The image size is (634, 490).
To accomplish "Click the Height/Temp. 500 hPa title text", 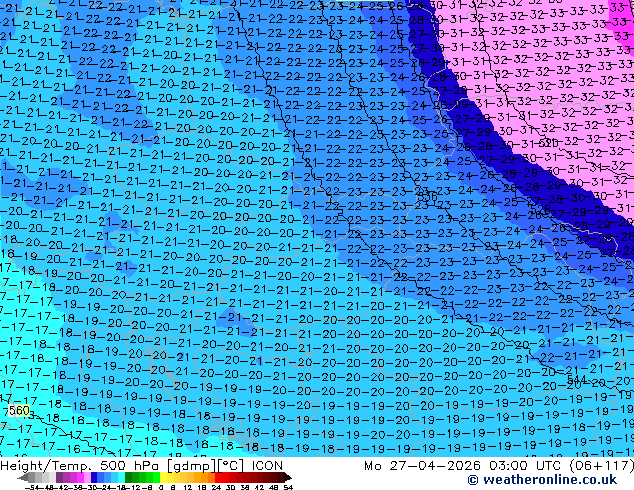I will click(x=81, y=466).
